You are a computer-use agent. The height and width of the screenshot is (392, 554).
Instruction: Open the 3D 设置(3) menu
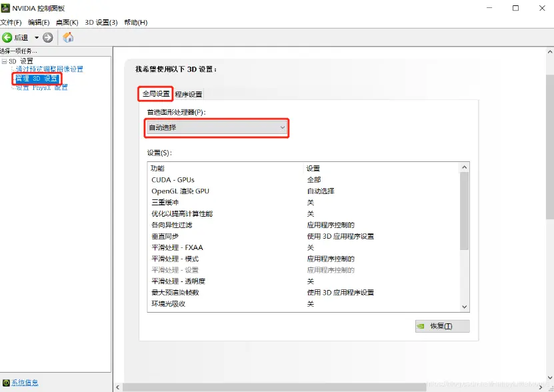point(101,23)
